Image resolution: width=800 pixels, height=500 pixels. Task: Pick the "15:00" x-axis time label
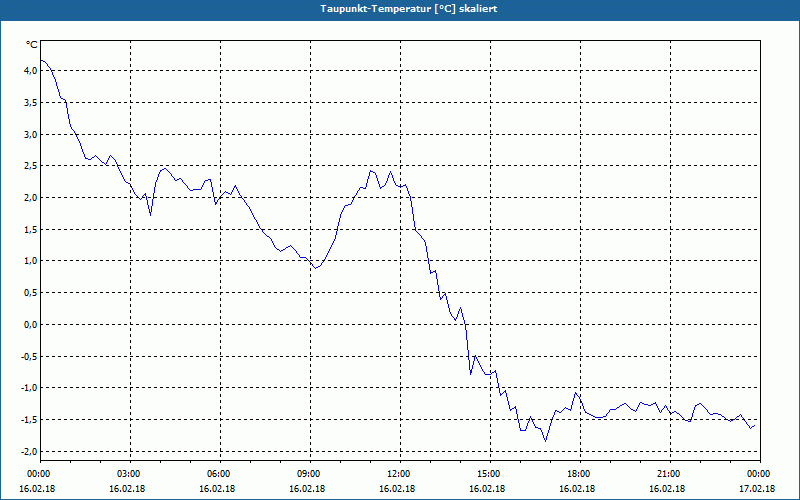[x=491, y=474]
